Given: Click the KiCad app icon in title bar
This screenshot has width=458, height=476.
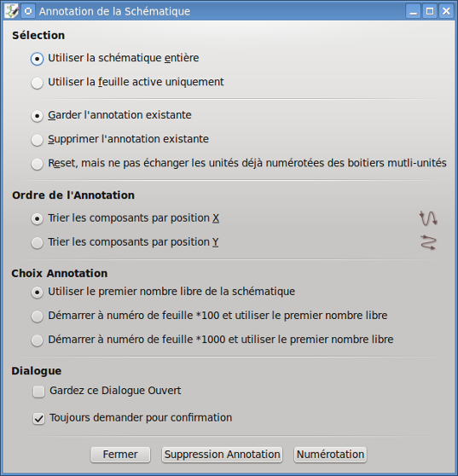Looking at the screenshot, I should pos(12,12).
